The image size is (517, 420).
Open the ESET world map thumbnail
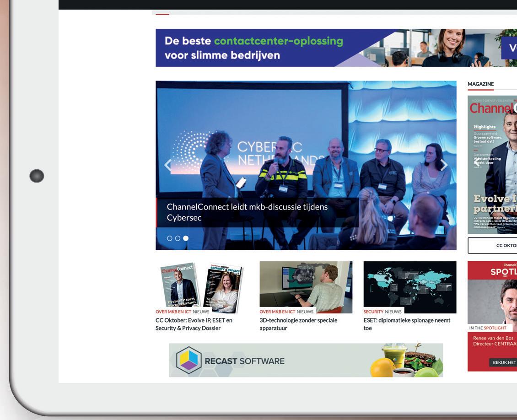[x=410, y=287]
